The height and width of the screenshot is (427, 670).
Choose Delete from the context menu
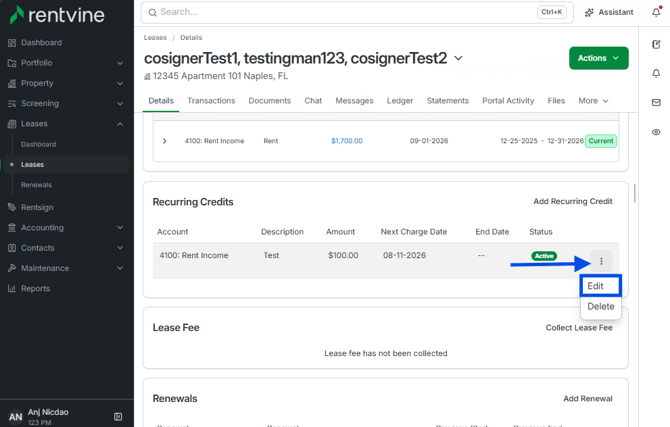pyautogui.click(x=601, y=306)
